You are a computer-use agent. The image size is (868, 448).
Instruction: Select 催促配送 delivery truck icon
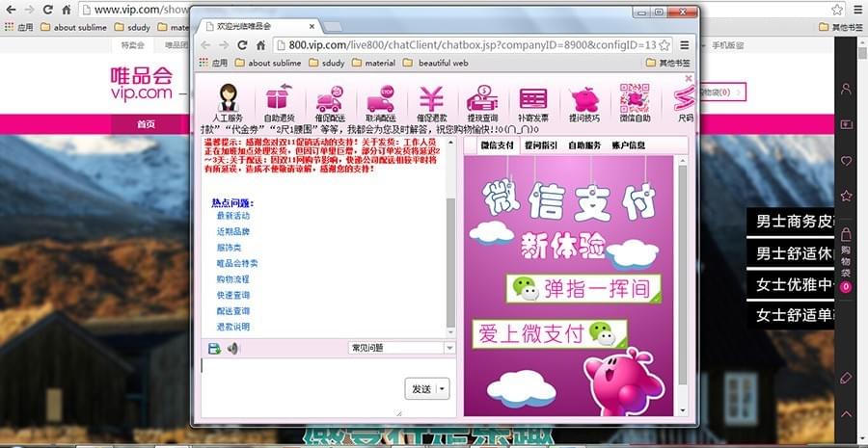click(330, 103)
